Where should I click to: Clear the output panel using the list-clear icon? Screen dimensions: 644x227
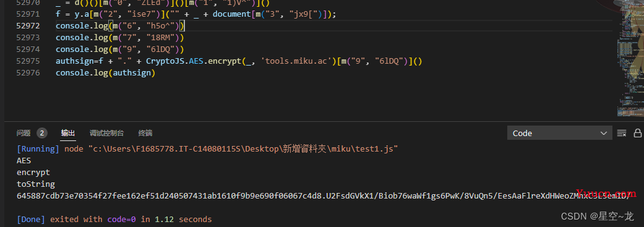[x=621, y=133]
